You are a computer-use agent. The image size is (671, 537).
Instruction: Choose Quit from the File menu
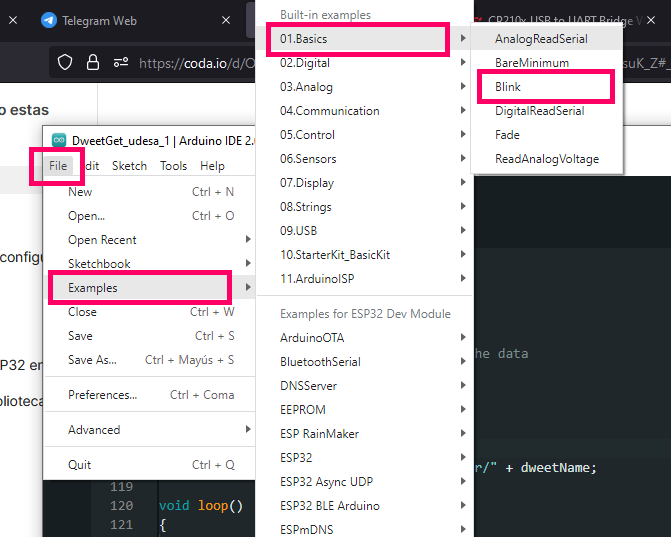pyautogui.click(x=150, y=465)
